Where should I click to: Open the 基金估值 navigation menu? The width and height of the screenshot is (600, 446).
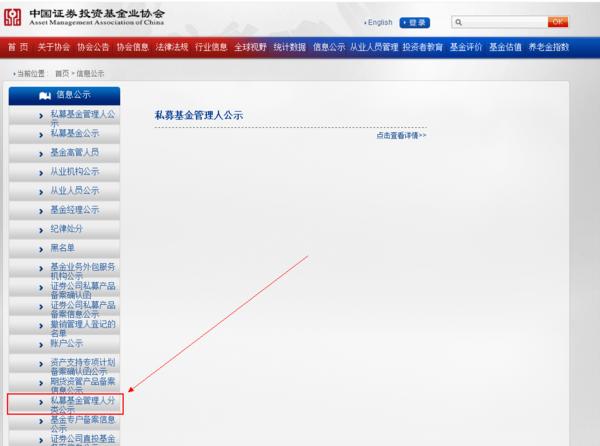click(505, 47)
